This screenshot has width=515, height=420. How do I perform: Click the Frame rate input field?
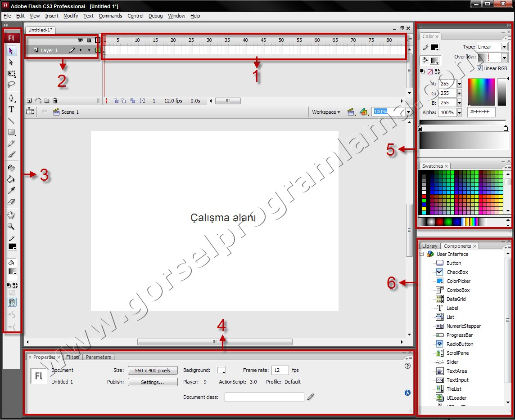tap(280, 370)
